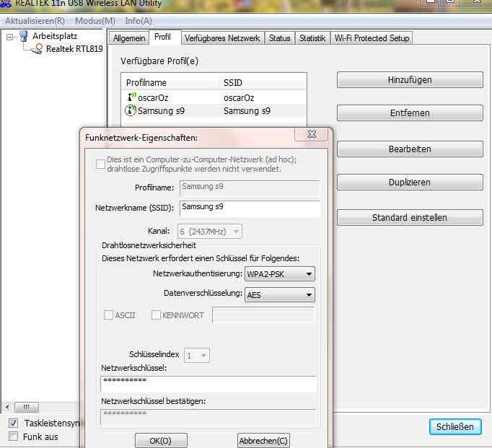Open the Schlüsselindex dropdown

[197, 356]
